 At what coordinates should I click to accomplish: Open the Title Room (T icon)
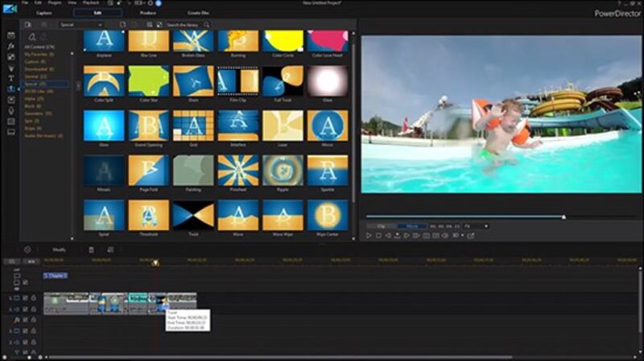(11, 79)
